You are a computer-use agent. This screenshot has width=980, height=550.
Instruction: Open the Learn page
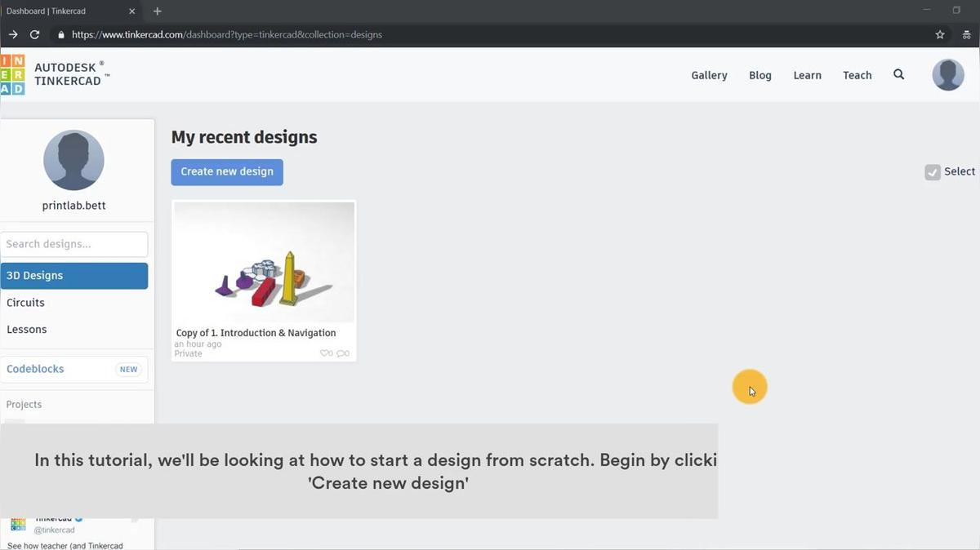click(x=808, y=75)
